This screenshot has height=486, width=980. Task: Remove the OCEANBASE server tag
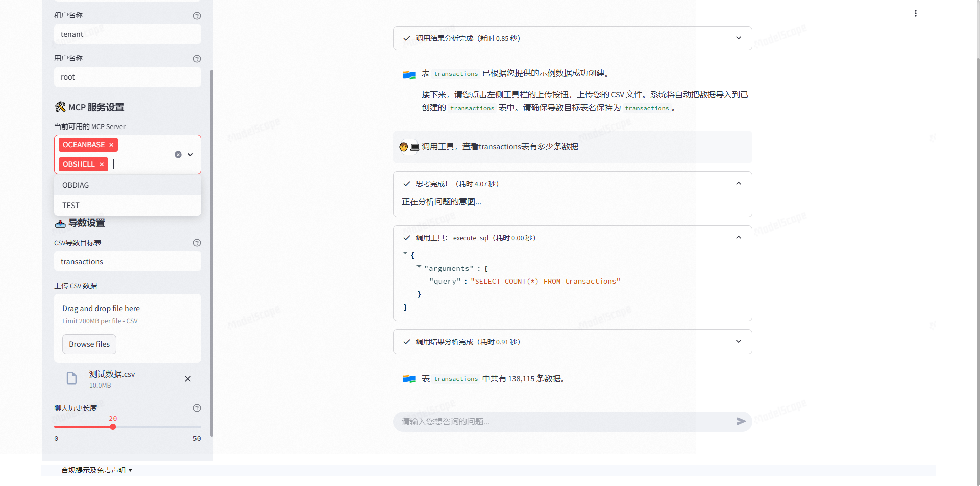click(111, 145)
